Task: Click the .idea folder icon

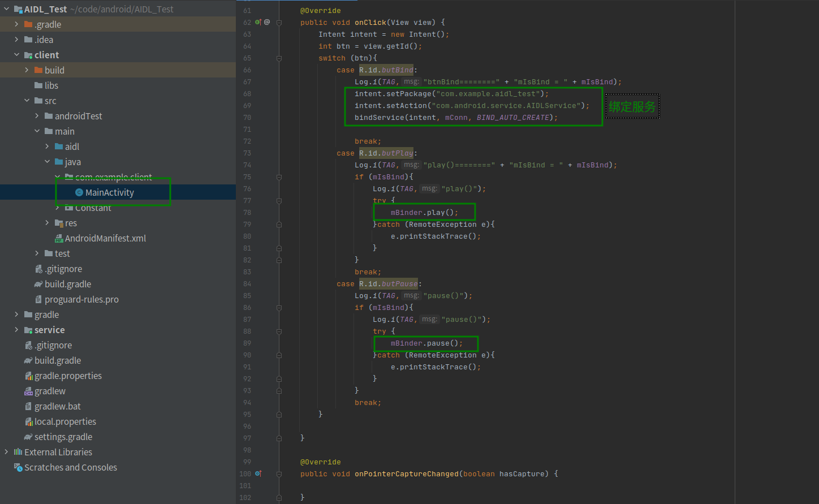Action: click(28, 40)
